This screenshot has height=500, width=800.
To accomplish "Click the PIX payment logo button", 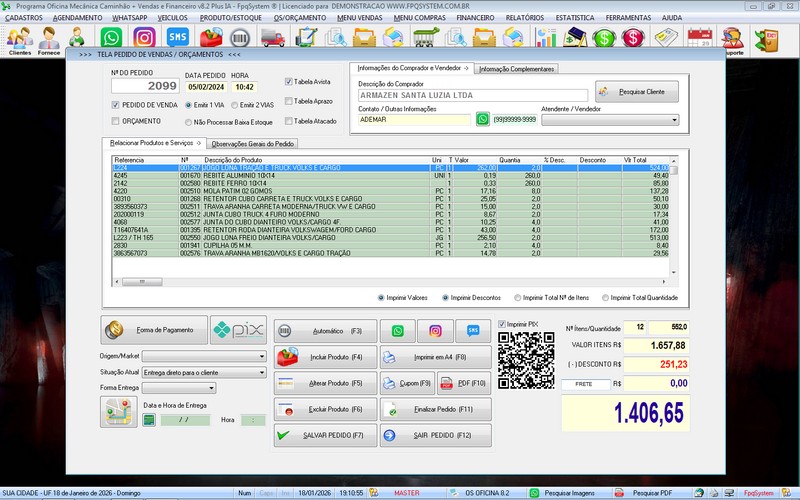I will coord(240,329).
